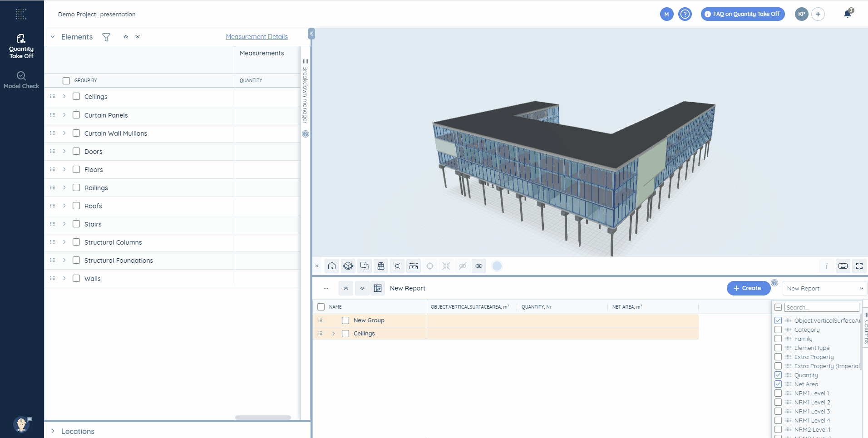Collapse the Elements section chevron
This screenshot has width=868, height=438.
click(53, 37)
